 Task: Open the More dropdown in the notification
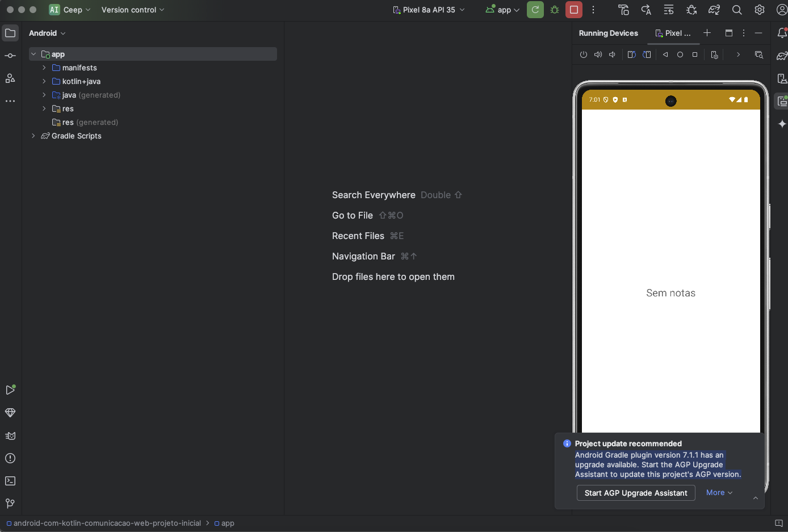[x=719, y=493]
